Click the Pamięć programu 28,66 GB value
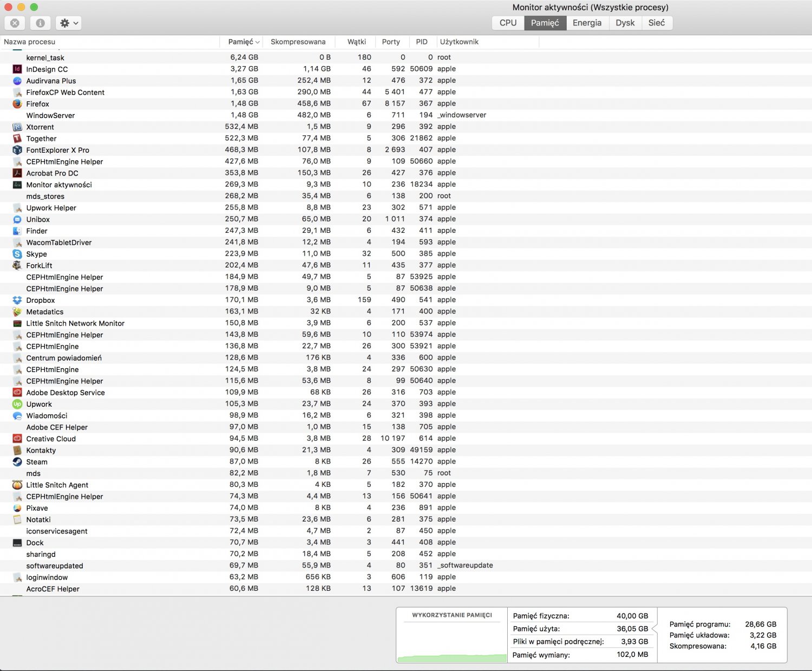The image size is (812, 671). pos(761,624)
